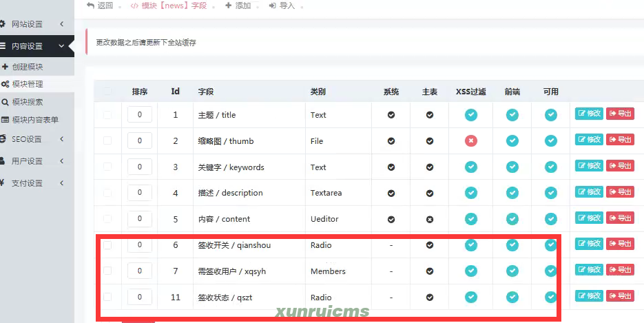Open 模块内容表单 in the sidebar
This screenshot has height=323, width=644.
click(35, 120)
